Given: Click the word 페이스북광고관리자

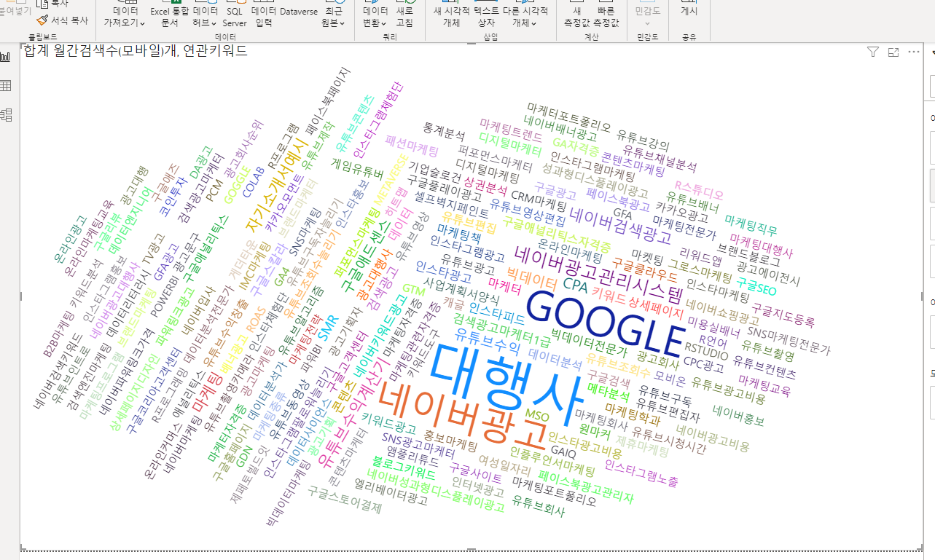Looking at the screenshot, I should click(587, 486).
